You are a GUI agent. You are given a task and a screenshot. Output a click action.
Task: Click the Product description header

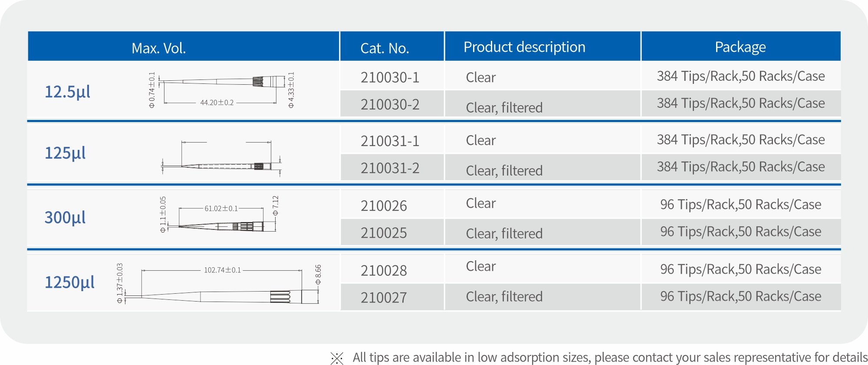524,47
